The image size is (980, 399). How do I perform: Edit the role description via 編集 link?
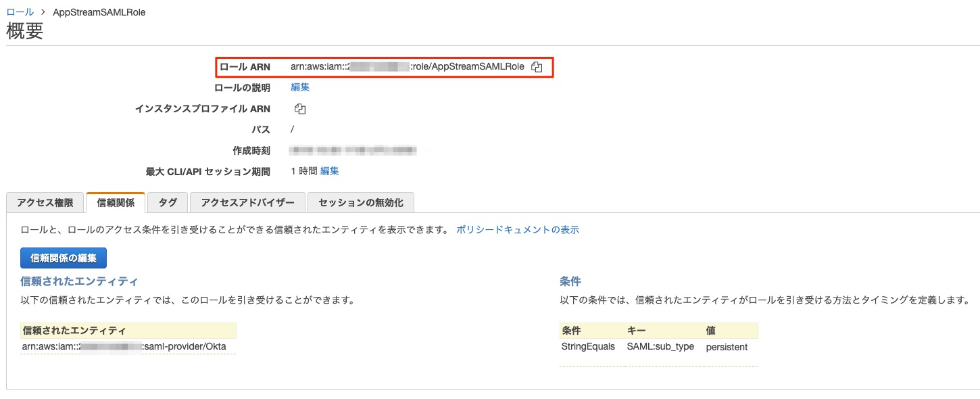point(300,87)
